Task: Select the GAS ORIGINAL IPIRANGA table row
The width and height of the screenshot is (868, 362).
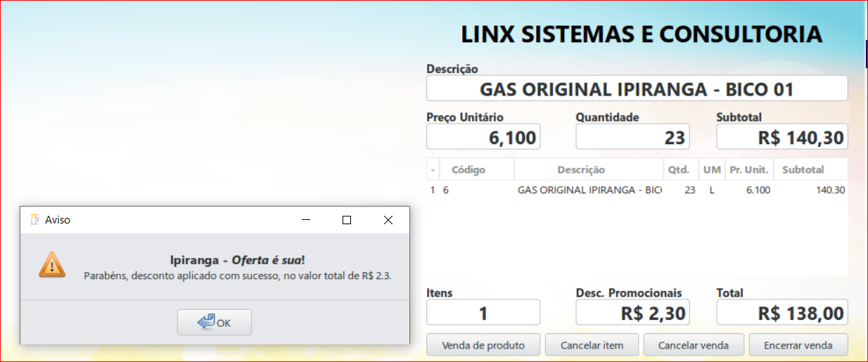Action: tap(637, 190)
